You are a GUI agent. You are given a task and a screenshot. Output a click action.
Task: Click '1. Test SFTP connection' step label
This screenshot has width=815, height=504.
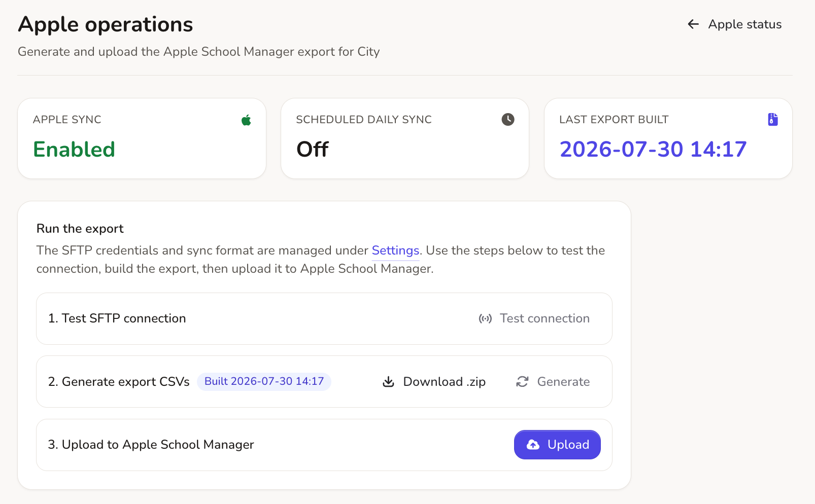click(117, 318)
